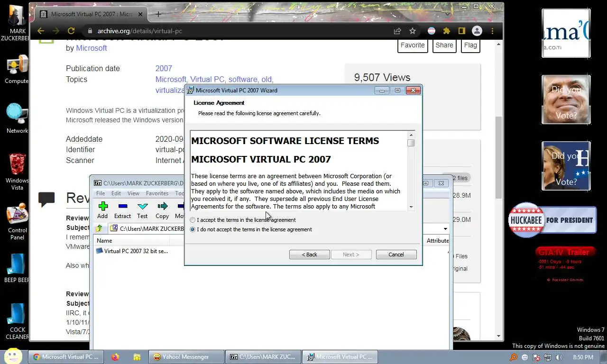Click the Share button on archive.org
Image resolution: width=607 pixels, height=364 pixels.
444,45
